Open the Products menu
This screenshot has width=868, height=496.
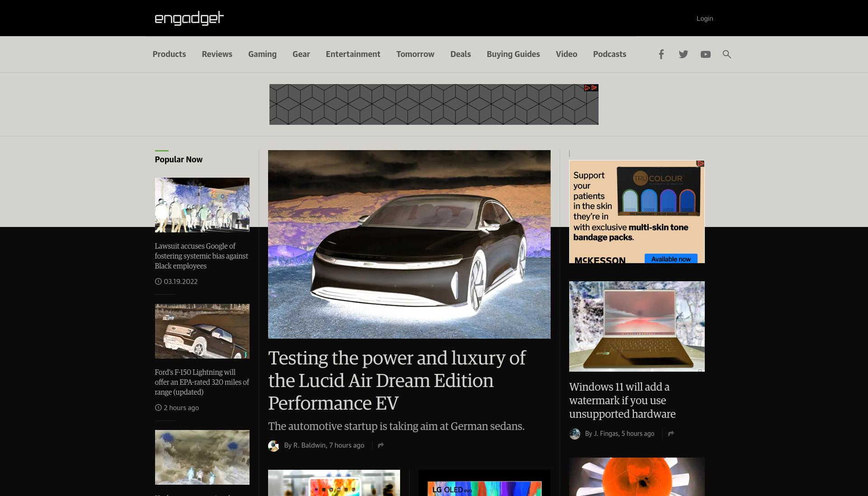tap(169, 54)
